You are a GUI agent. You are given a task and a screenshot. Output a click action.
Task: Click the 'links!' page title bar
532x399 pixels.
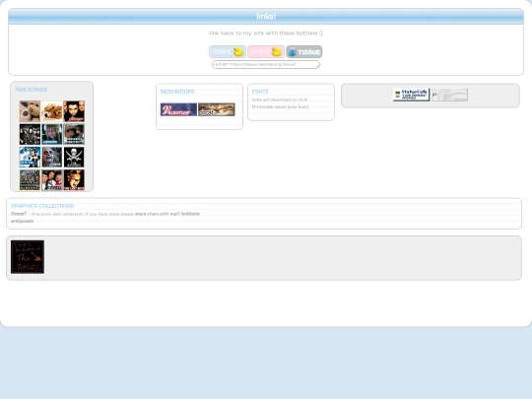266,17
